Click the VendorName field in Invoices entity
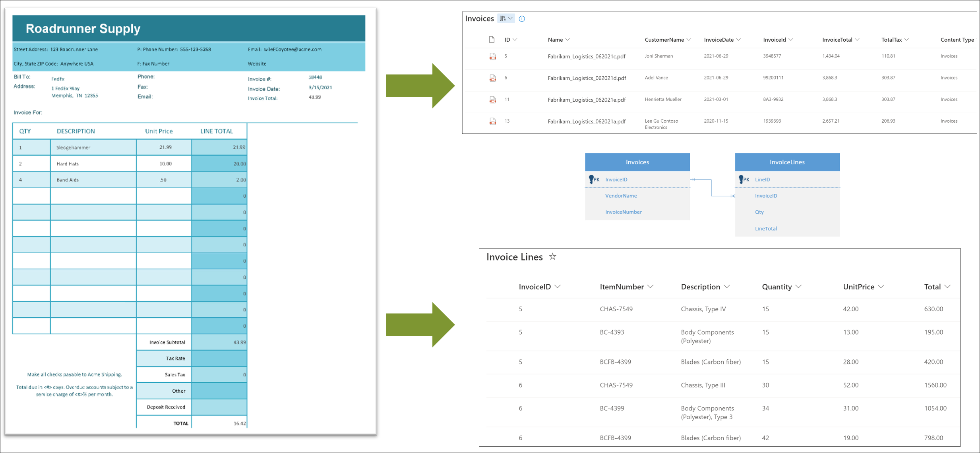The height and width of the screenshot is (453, 980). click(x=621, y=196)
